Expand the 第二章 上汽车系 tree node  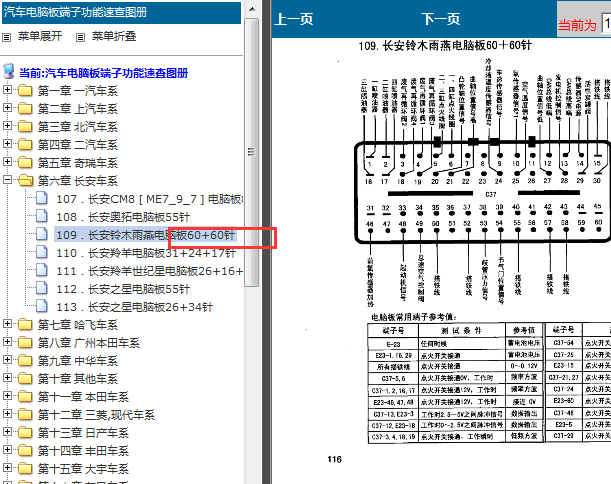tap(7, 107)
